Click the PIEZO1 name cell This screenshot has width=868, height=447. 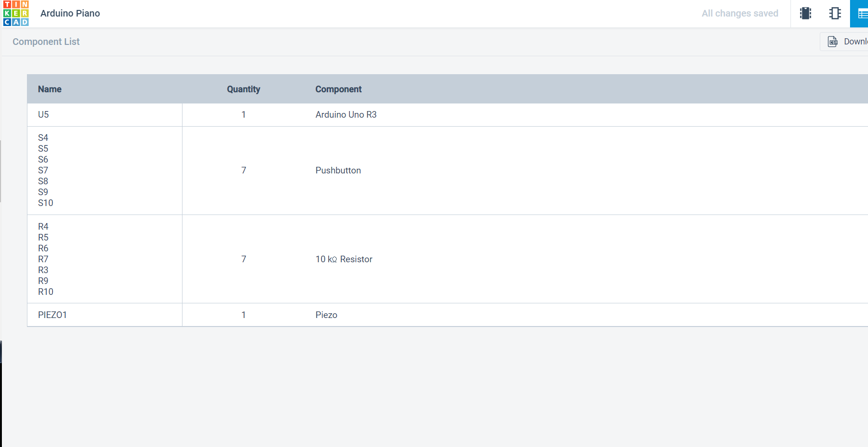tap(52, 315)
